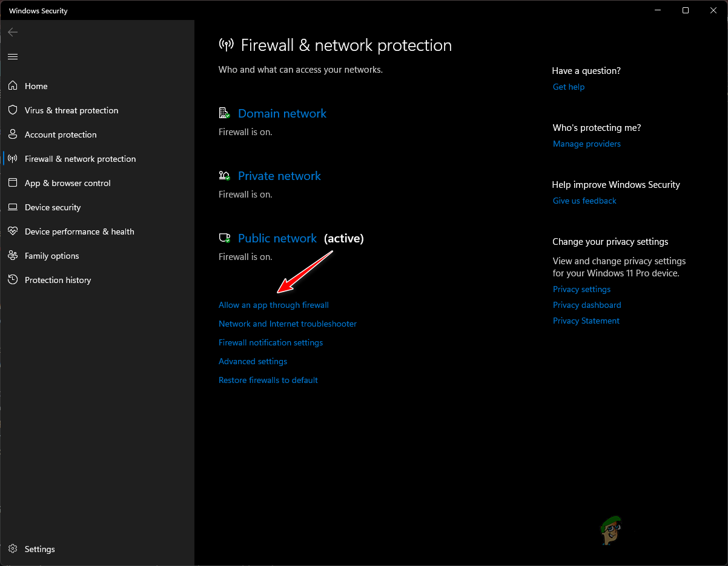
Task: Select the Virus & threat protection shield icon
Action: tap(12, 110)
